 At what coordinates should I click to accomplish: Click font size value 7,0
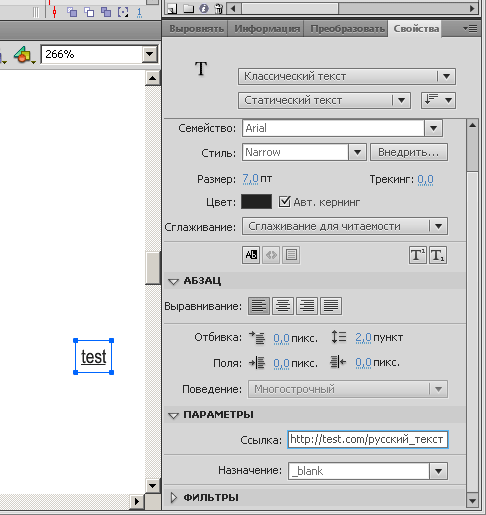(x=250, y=179)
